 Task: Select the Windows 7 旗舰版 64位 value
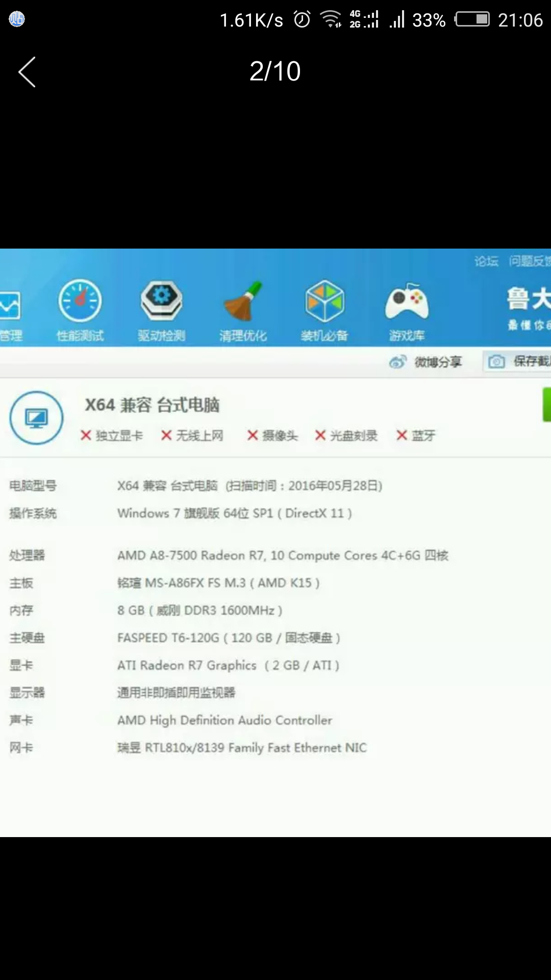tap(235, 513)
